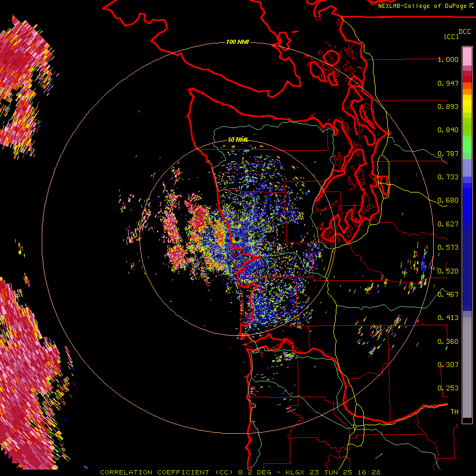Click the 0.787 value on the scale

[448, 153]
